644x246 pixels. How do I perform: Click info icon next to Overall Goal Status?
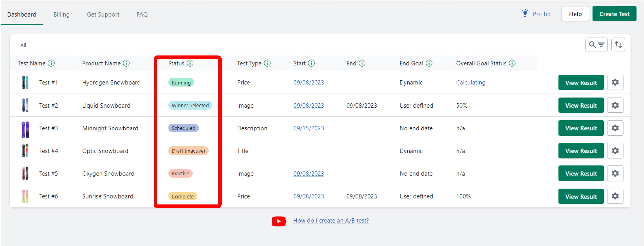(x=512, y=63)
